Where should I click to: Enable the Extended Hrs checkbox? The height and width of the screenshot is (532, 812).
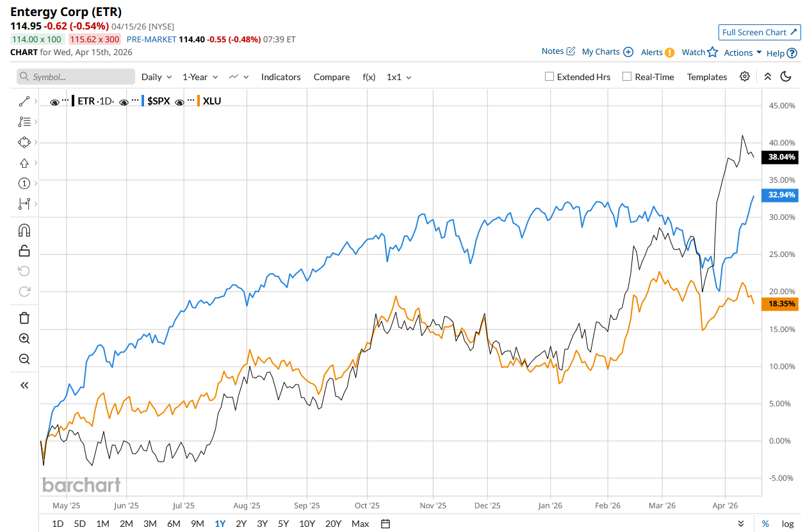click(549, 76)
